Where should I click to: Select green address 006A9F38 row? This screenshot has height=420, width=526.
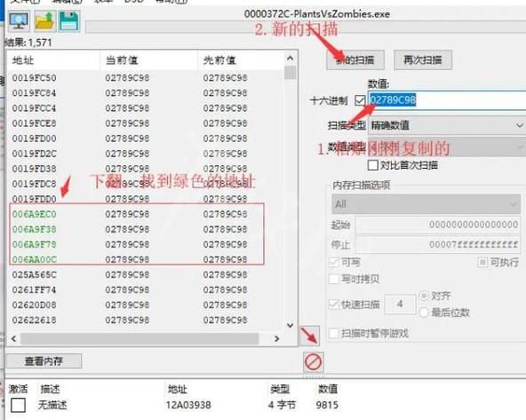[146, 229]
